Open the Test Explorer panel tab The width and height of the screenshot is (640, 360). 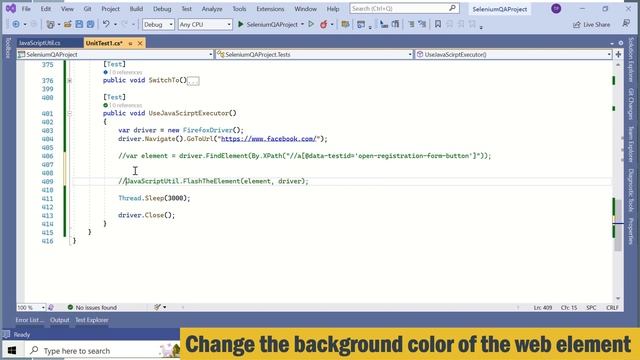pyautogui.click(x=92, y=320)
